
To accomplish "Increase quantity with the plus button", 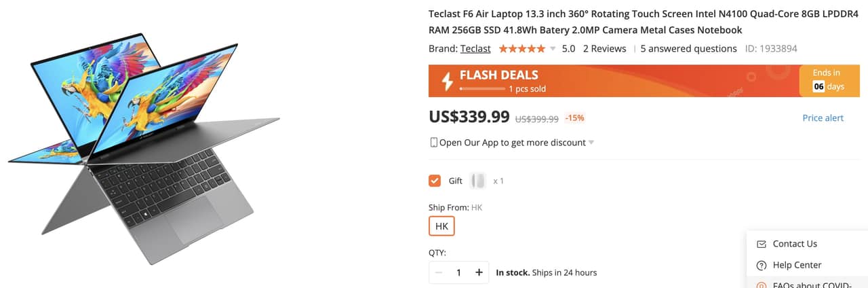I will [479, 272].
